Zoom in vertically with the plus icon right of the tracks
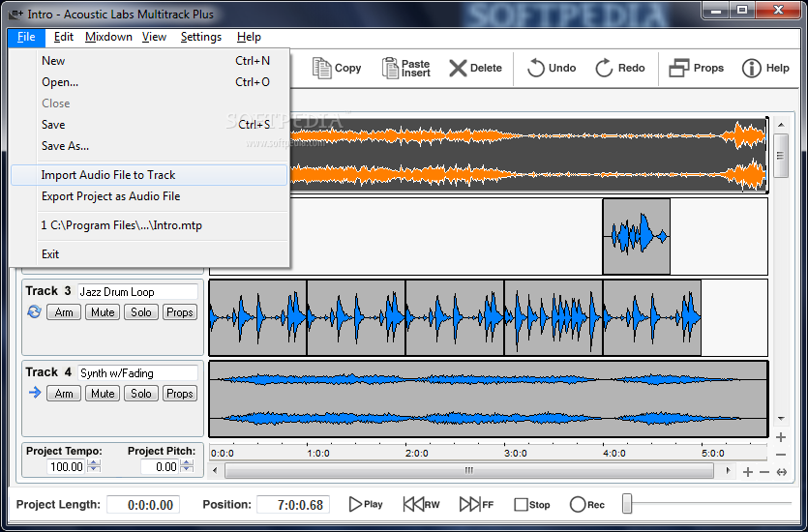 tap(781, 437)
